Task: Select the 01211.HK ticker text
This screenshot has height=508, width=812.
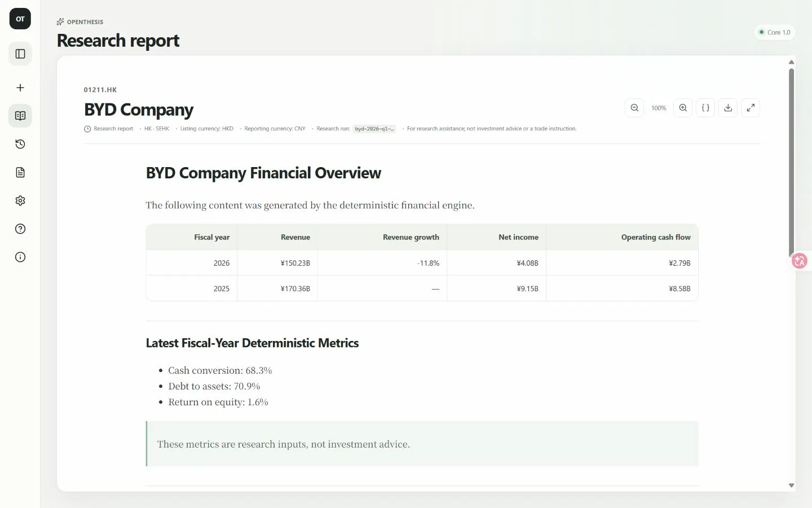Action: tap(100, 90)
